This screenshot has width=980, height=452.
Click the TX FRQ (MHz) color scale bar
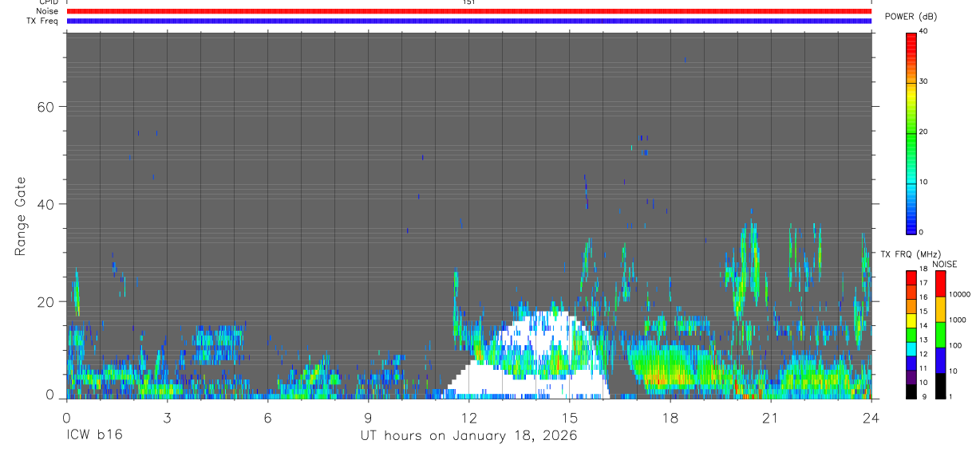coord(911,335)
